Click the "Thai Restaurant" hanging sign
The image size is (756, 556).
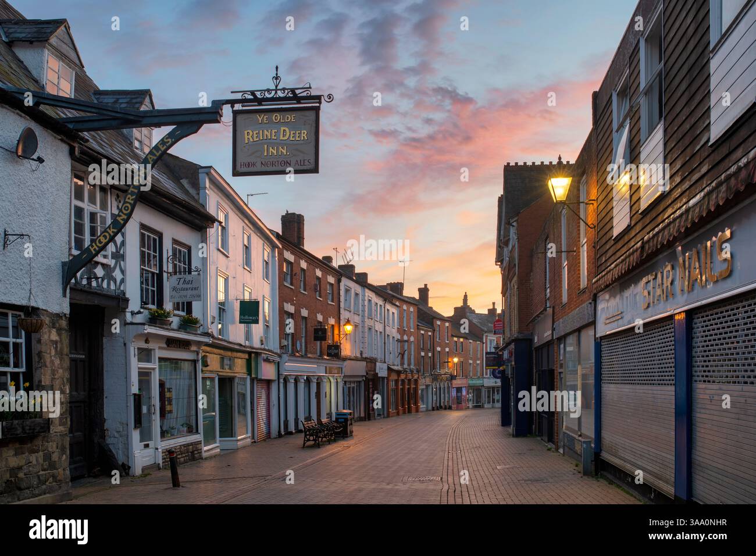tap(186, 287)
